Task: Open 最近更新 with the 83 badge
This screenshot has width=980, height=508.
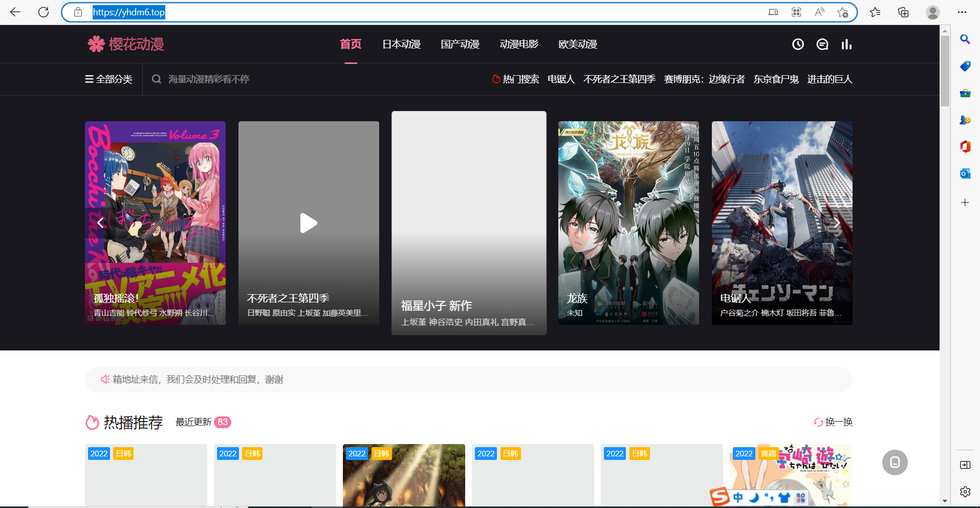Action: (203, 422)
